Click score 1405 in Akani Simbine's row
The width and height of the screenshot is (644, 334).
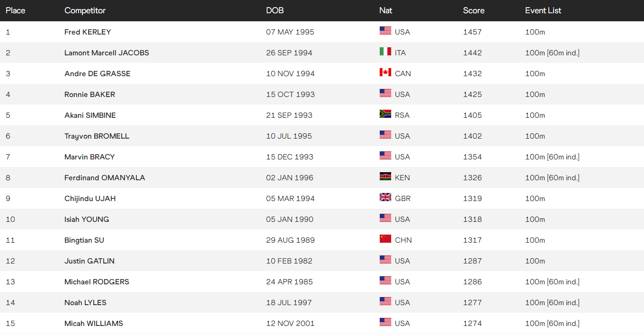coord(472,115)
